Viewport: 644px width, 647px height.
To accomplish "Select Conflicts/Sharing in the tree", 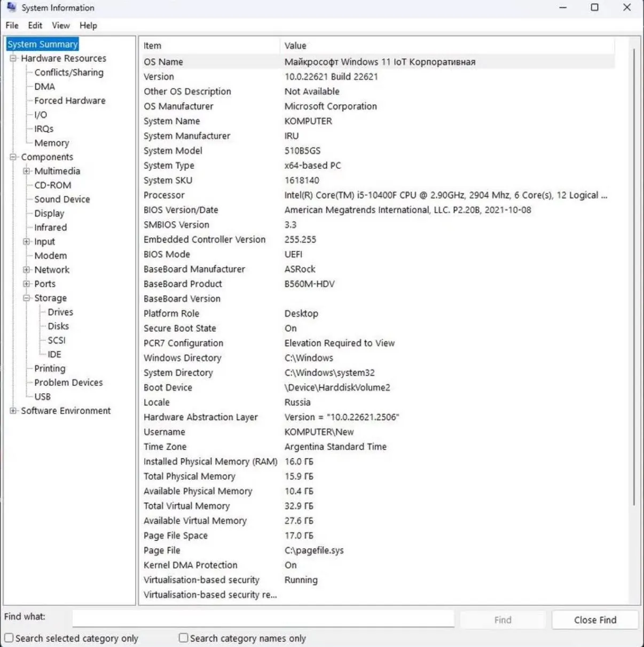I will click(x=69, y=72).
